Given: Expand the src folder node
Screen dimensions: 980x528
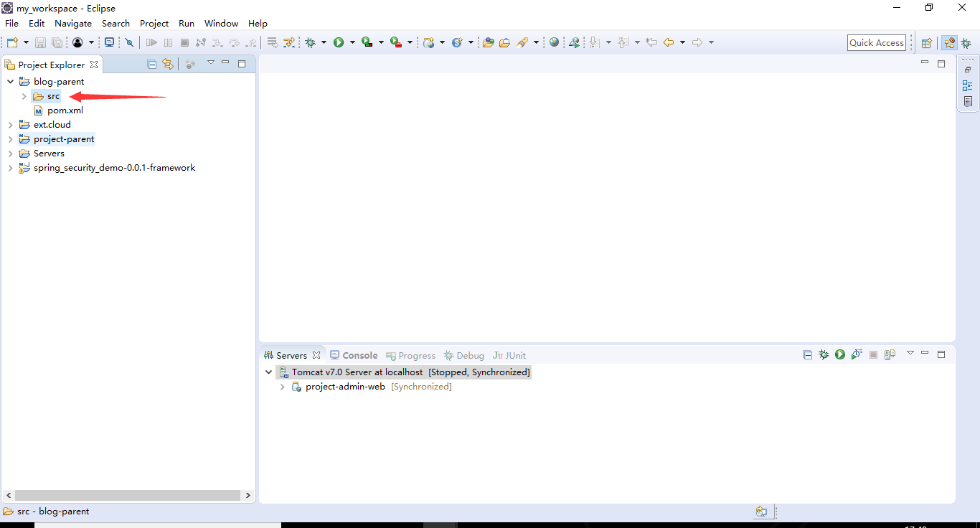Looking at the screenshot, I should (24, 96).
